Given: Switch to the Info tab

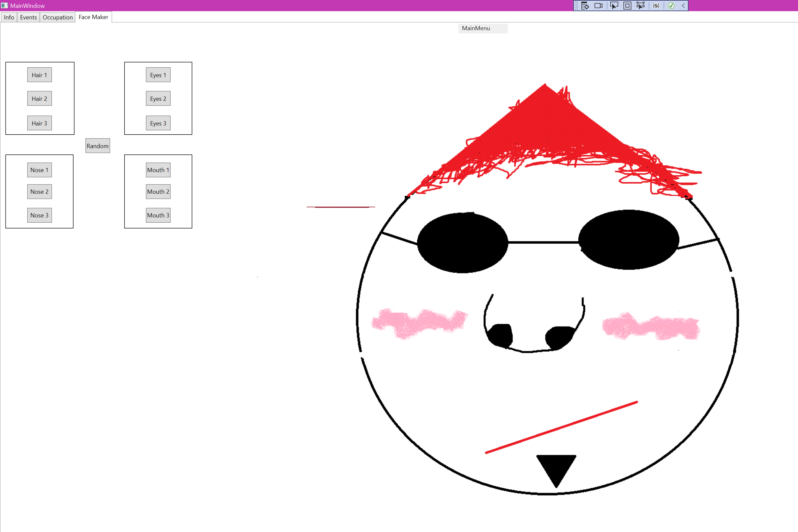Looking at the screenshot, I should [x=9, y=17].
